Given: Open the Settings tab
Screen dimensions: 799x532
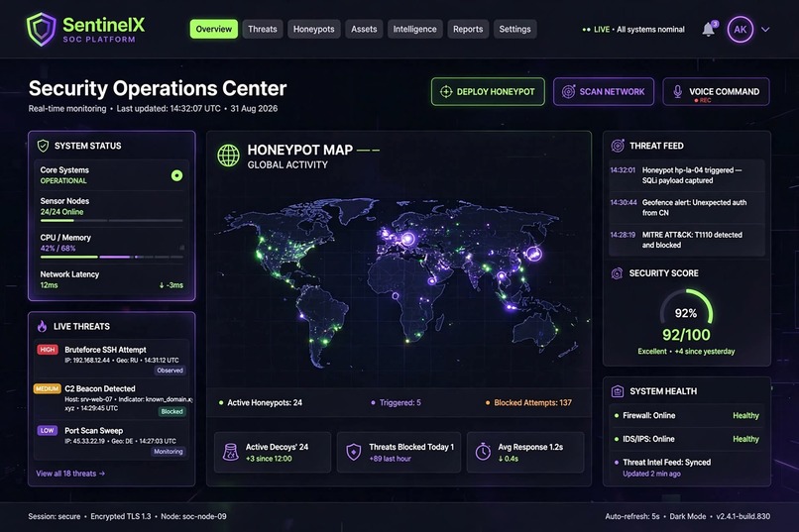Looking at the screenshot, I should (514, 29).
